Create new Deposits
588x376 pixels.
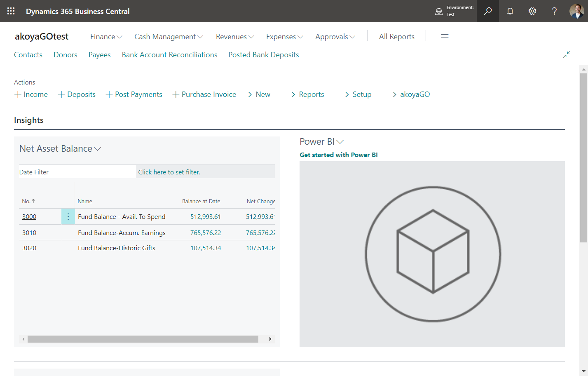[x=77, y=94]
